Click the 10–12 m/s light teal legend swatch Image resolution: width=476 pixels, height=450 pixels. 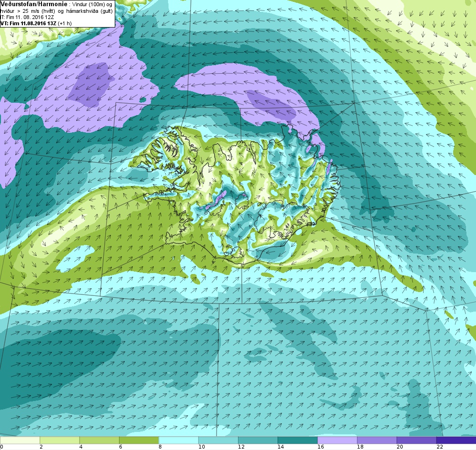click(x=218, y=440)
